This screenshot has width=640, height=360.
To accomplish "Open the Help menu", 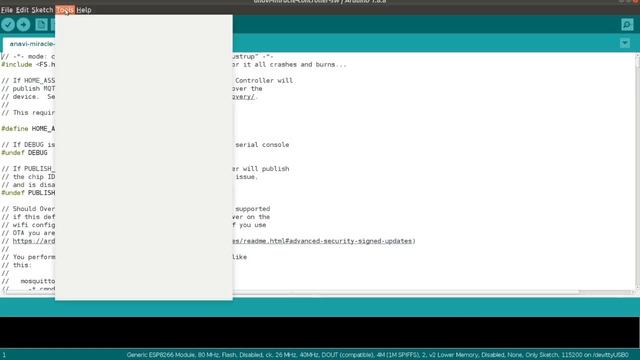I will click(84, 10).
